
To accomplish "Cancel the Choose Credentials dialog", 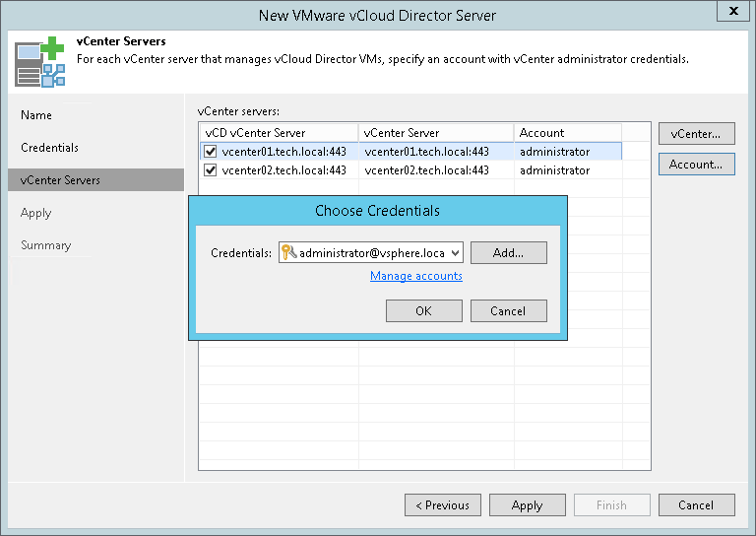I will (x=508, y=311).
